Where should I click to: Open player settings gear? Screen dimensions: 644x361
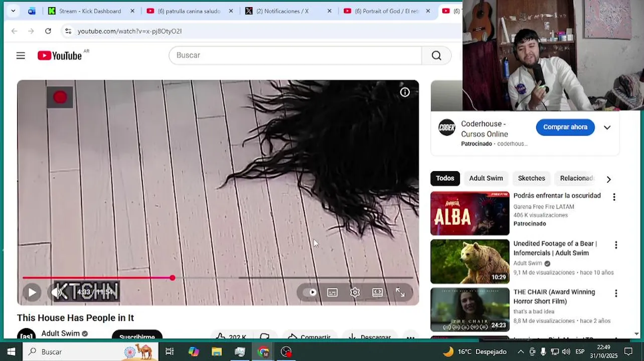click(x=355, y=292)
